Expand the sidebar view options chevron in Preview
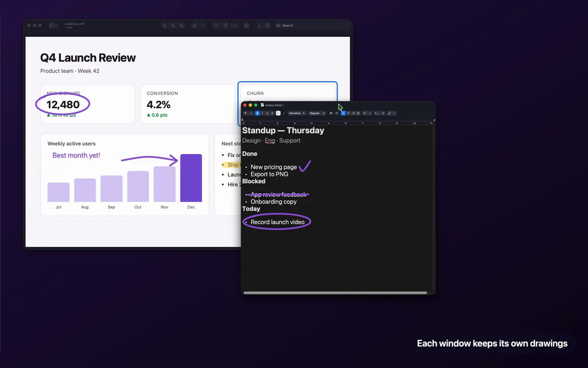588x368 pixels. coord(57,26)
